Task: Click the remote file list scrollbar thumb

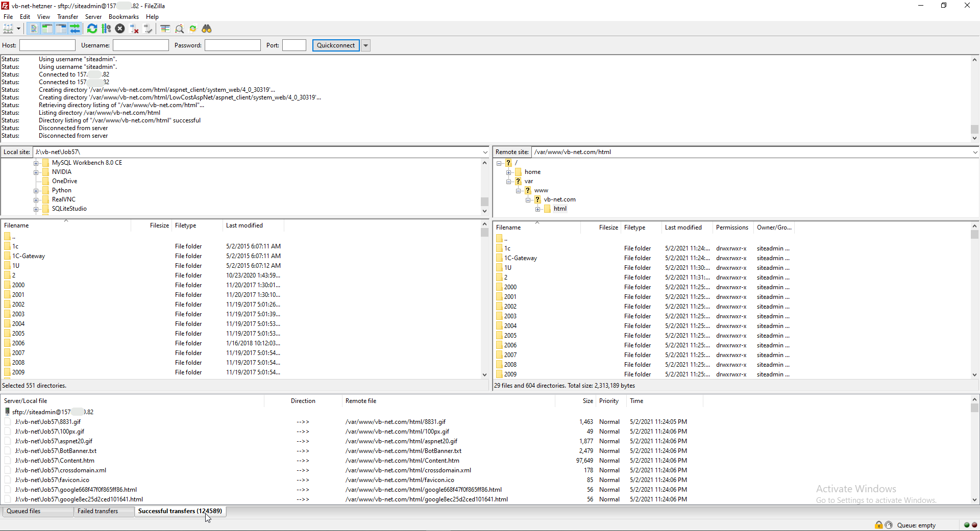Action: coord(974,235)
